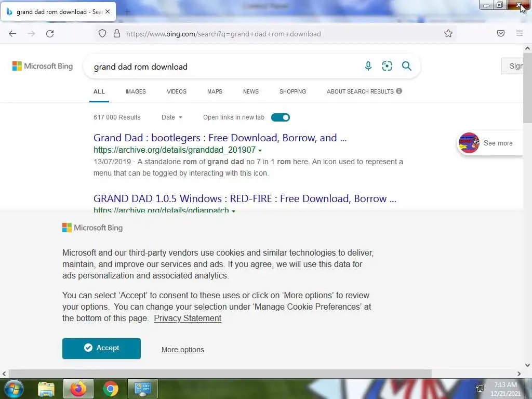
Task: Open GRAND DAD 1.0.5 Windows RED-FIRE result
Action: pyautogui.click(x=245, y=198)
